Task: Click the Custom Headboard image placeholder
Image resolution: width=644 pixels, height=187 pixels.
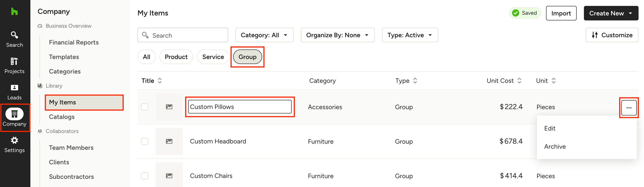Action: (169, 141)
